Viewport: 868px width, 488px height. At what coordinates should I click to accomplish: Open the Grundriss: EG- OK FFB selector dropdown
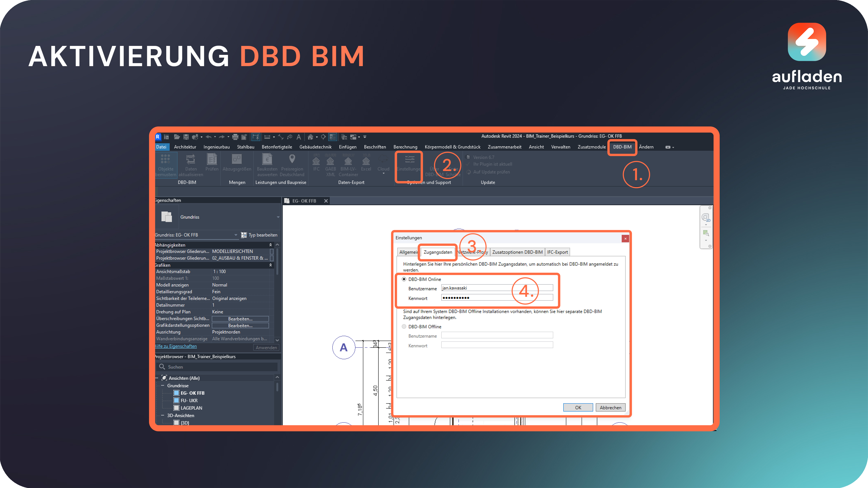236,235
